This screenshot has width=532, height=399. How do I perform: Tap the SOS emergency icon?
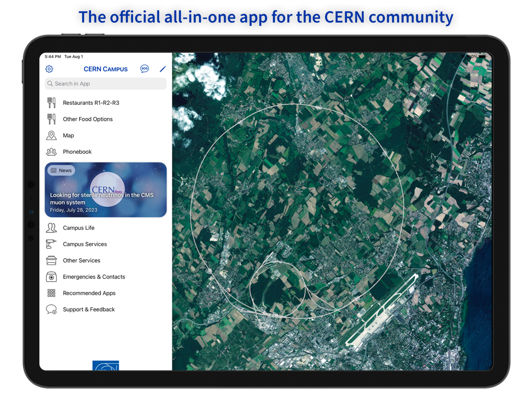145,69
